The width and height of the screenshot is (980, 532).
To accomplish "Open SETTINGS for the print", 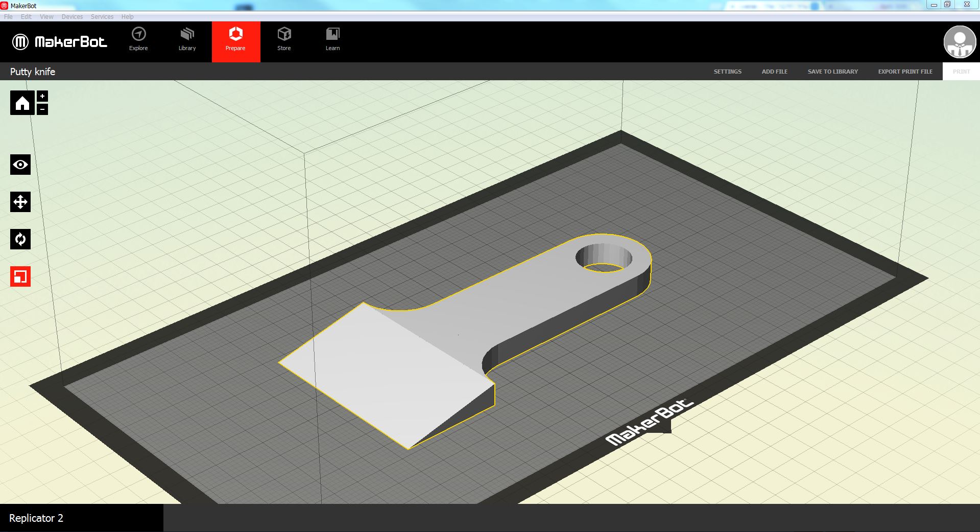I will point(727,72).
